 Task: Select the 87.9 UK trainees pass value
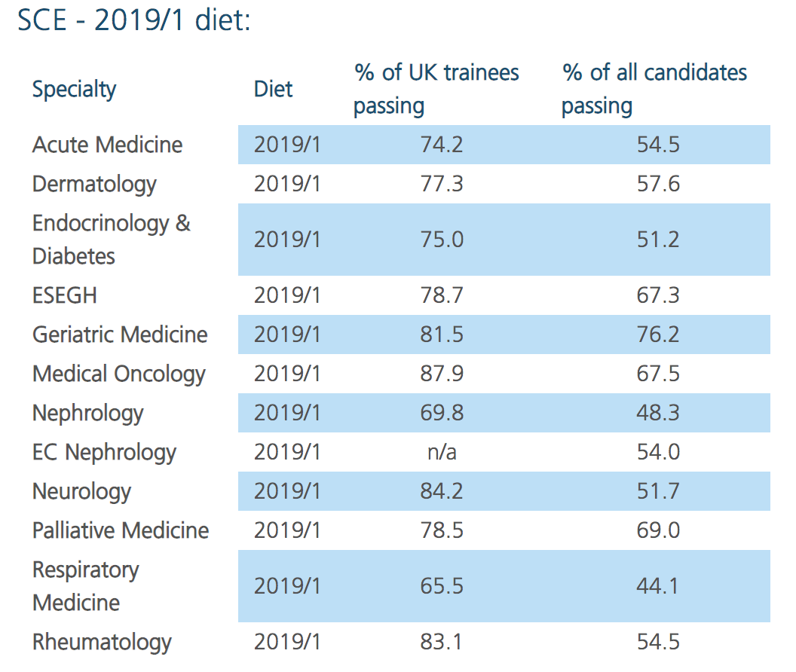coord(442,374)
